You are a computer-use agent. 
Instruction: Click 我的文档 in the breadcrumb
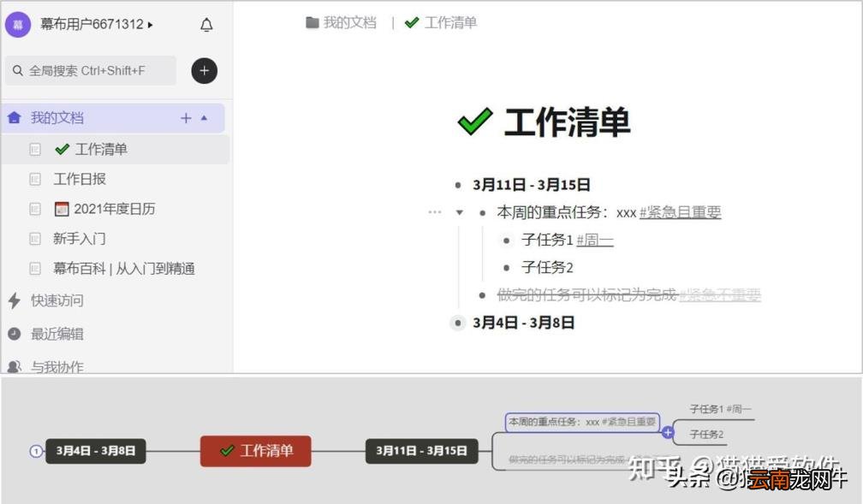(x=350, y=22)
